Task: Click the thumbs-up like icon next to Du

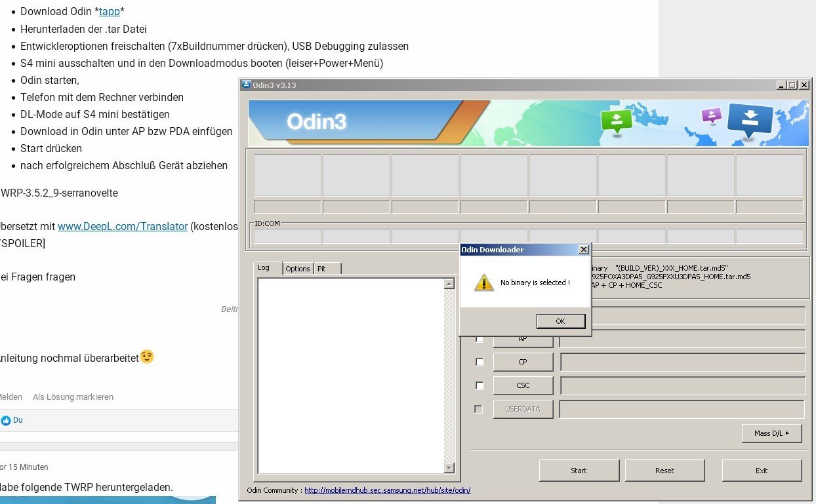Action: click(x=6, y=420)
